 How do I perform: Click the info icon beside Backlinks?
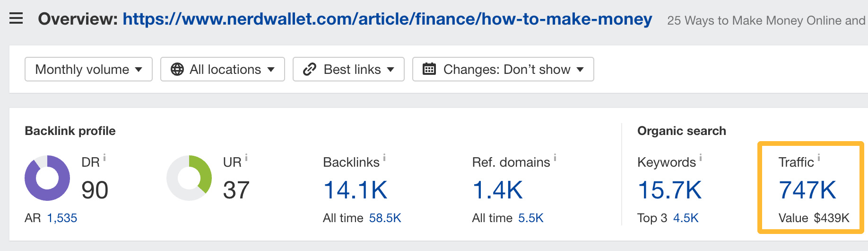[x=384, y=158]
